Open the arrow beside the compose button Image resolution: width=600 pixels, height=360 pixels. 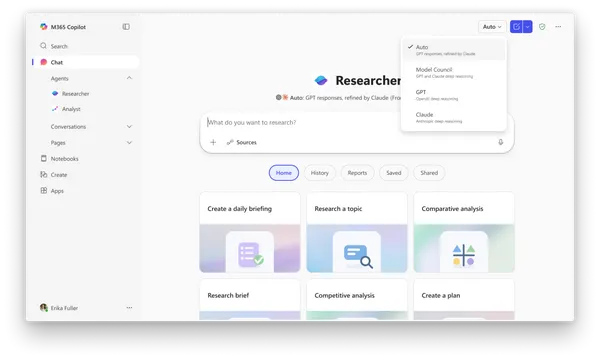click(x=527, y=27)
